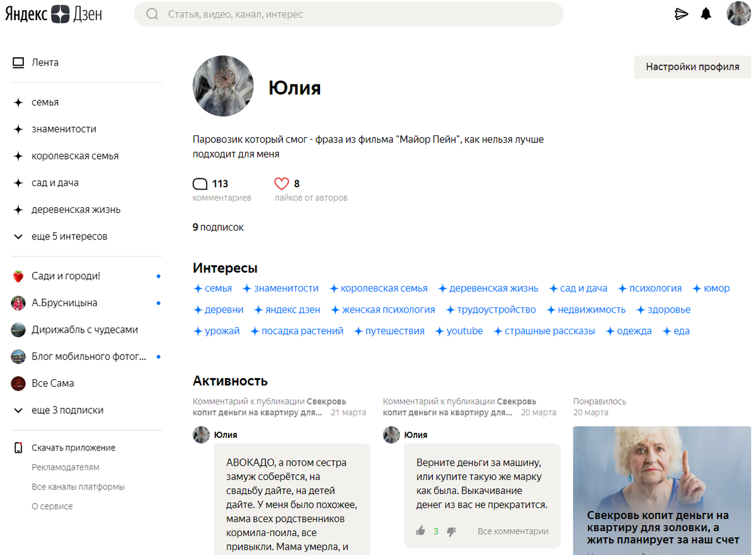
Task: Click the Рекламодателям link
Action: (x=66, y=467)
